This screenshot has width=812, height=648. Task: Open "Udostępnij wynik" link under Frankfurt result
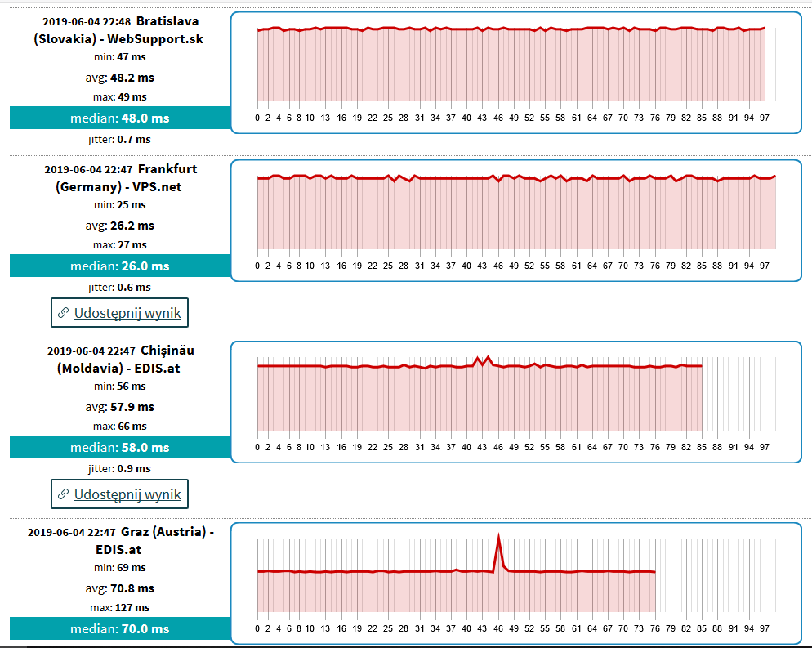[127, 313]
